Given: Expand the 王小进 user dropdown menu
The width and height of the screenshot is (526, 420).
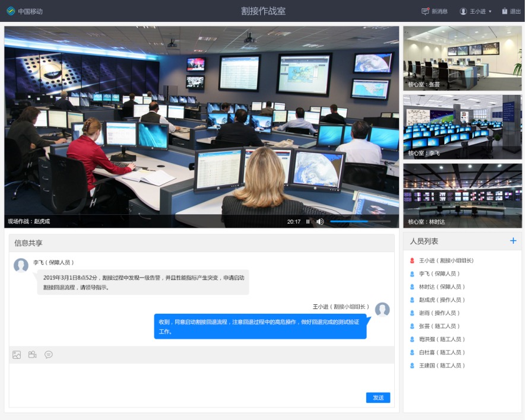Looking at the screenshot, I should tap(476, 11).
